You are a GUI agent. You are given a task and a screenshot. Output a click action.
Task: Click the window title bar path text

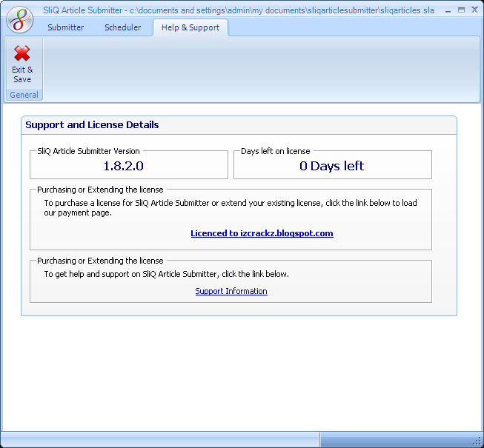(239, 10)
